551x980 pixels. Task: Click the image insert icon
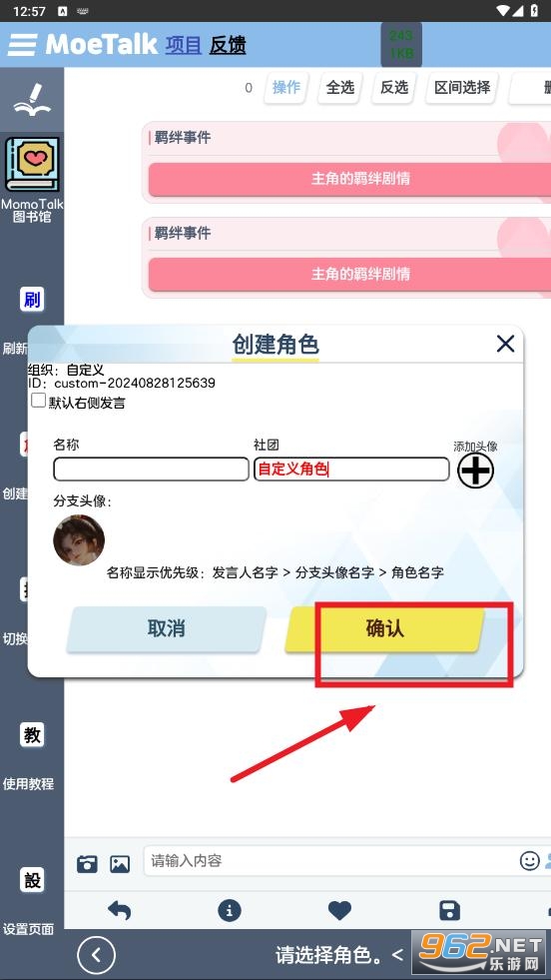click(x=120, y=864)
